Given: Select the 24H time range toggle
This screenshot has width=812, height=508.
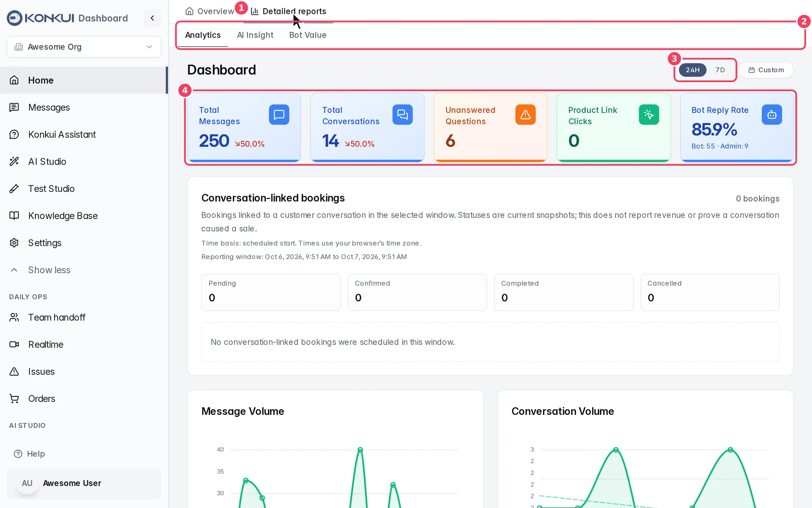Looking at the screenshot, I should (693, 70).
